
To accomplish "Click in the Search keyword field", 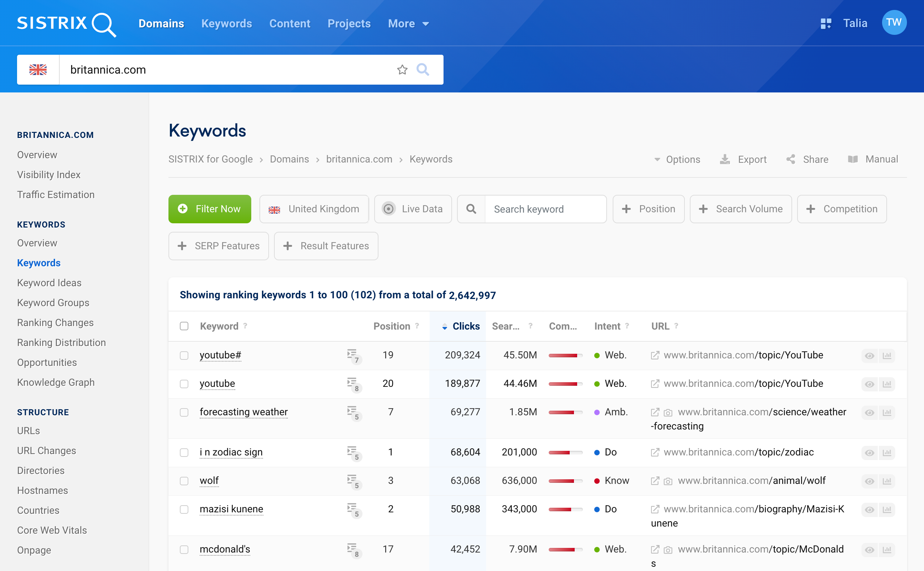I will [545, 209].
